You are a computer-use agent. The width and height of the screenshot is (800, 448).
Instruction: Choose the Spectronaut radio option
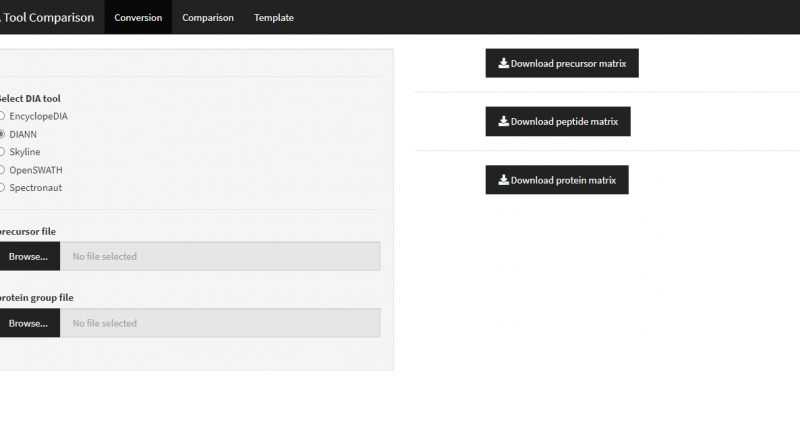2,187
